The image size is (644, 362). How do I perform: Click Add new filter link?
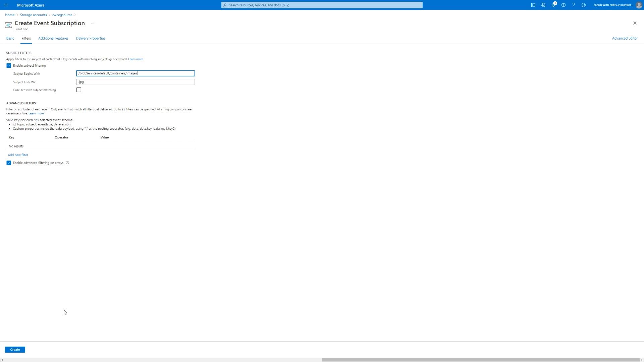[18, 155]
